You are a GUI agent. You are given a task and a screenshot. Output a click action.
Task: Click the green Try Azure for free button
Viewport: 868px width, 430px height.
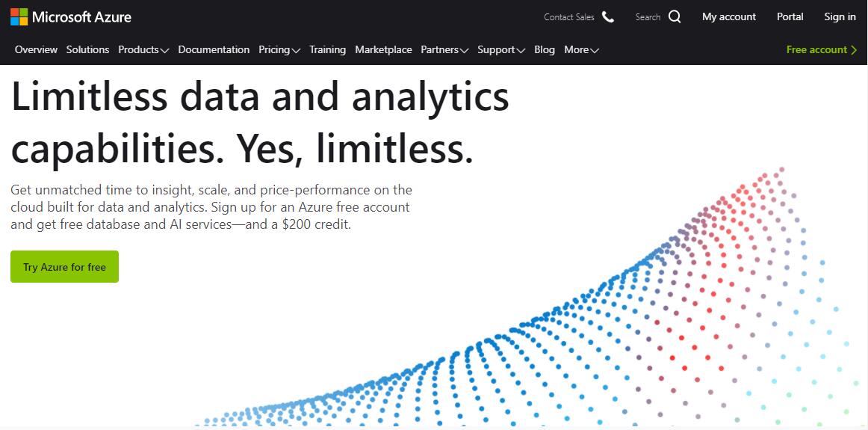[64, 266]
